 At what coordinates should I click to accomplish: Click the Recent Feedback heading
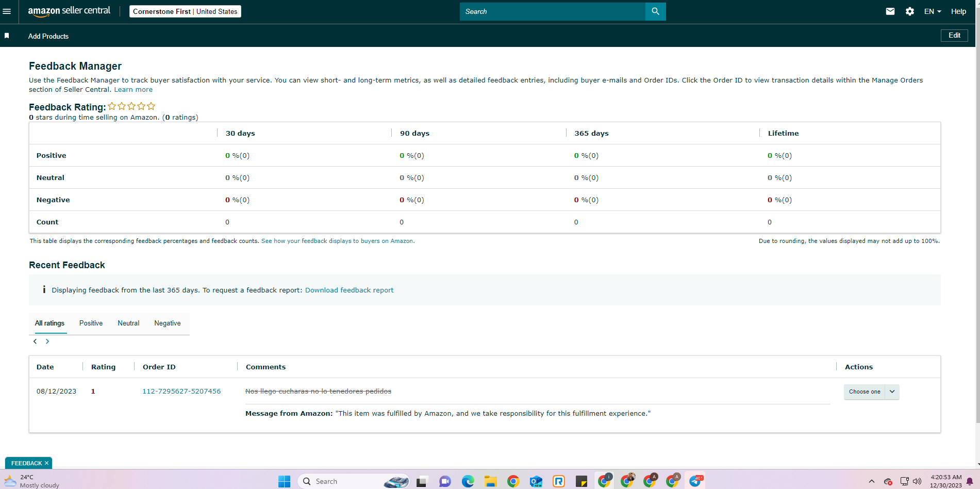pos(67,265)
